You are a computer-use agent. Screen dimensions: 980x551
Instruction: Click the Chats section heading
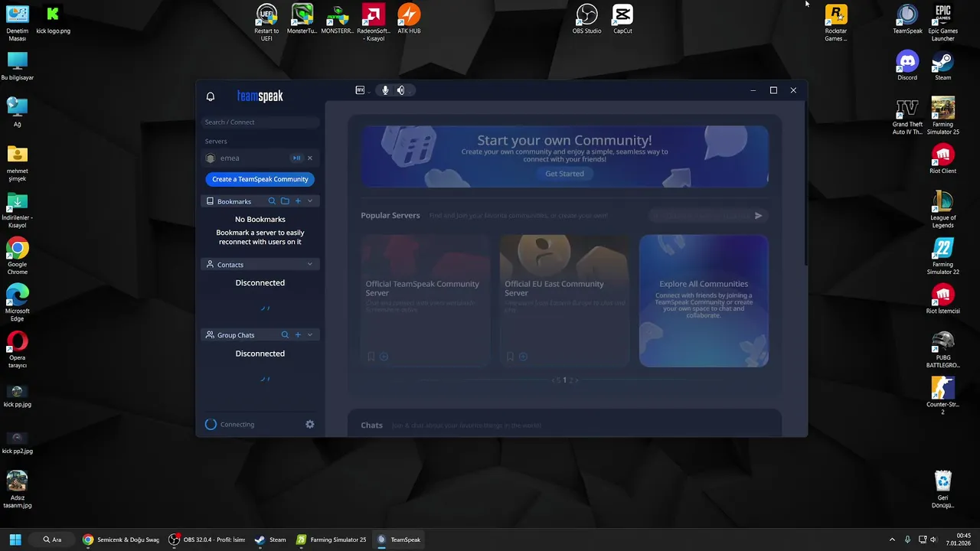[x=371, y=425]
